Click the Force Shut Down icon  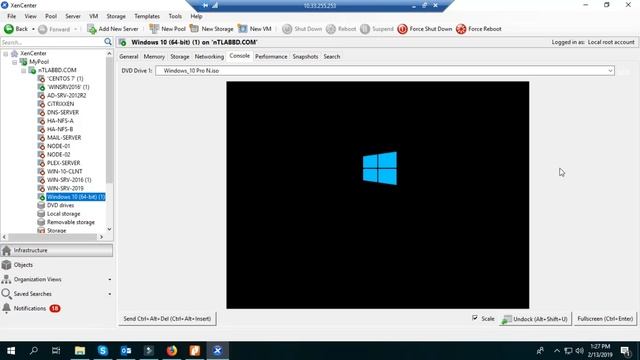click(402, 29)
